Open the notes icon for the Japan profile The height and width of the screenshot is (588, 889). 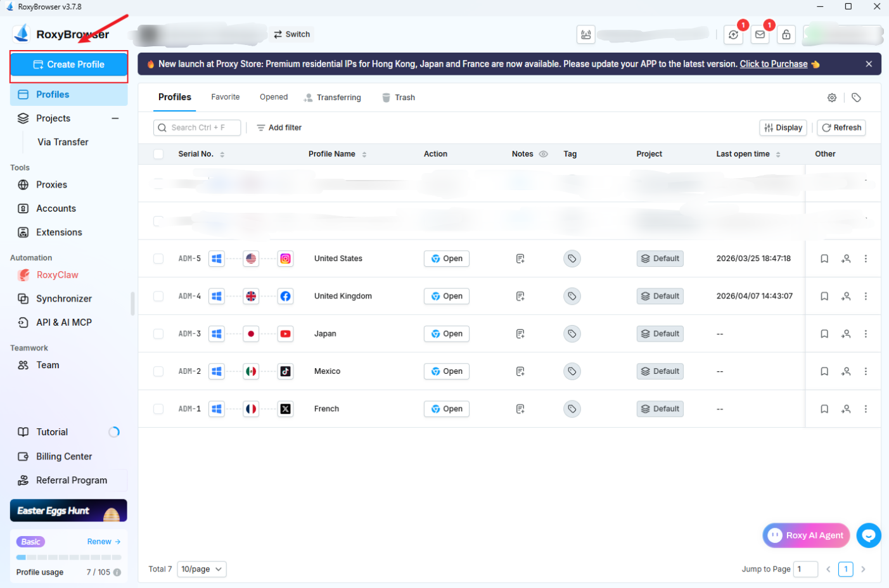(x=520, y=334)
